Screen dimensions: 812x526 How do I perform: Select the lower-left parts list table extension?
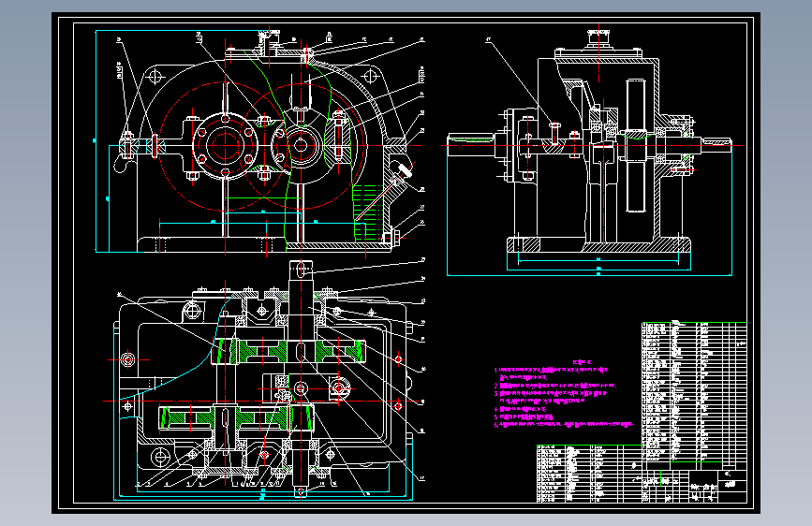[x=589, y=474]
